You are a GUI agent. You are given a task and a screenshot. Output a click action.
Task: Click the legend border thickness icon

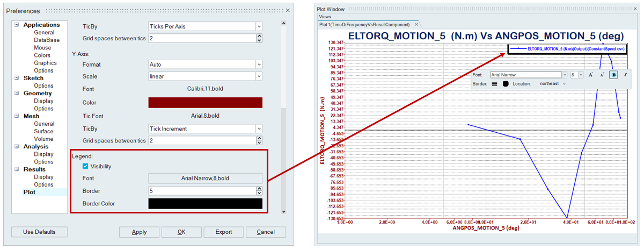(x=494, y=84)
